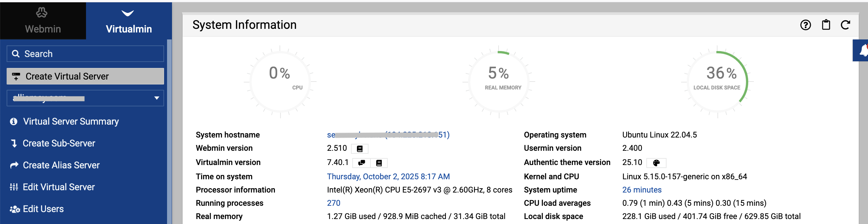Click the 26 minutes uptime link
Screen dimensions: 868x224
(x=641, y=190)
